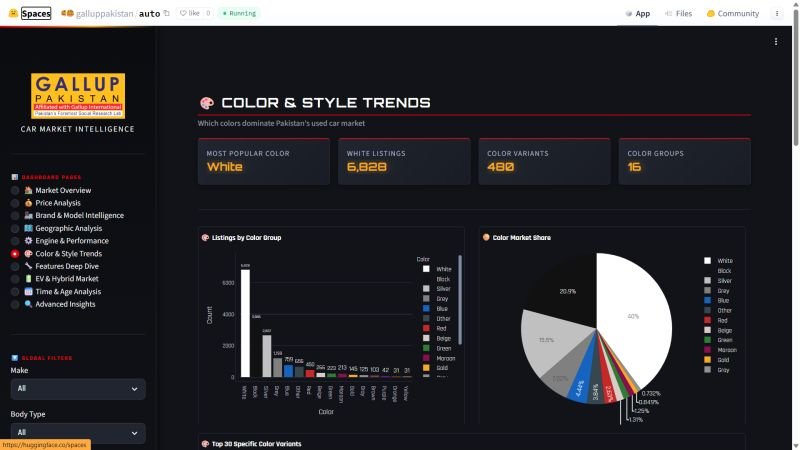Screen dimensions: 800x450
Task: Expand the Make filter dropdown
Action: [x=77, y=387]
